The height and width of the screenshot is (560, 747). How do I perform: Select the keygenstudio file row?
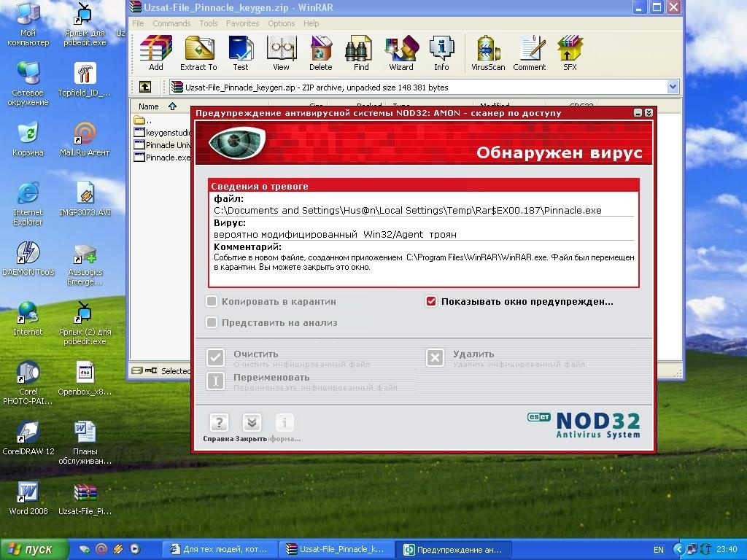coord(162,133)
